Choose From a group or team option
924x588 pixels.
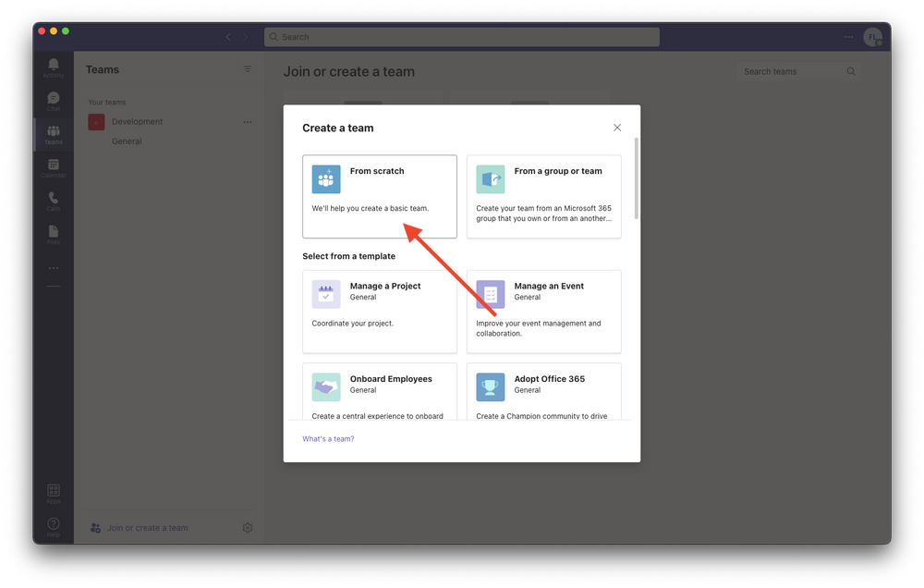click(544, 196)
